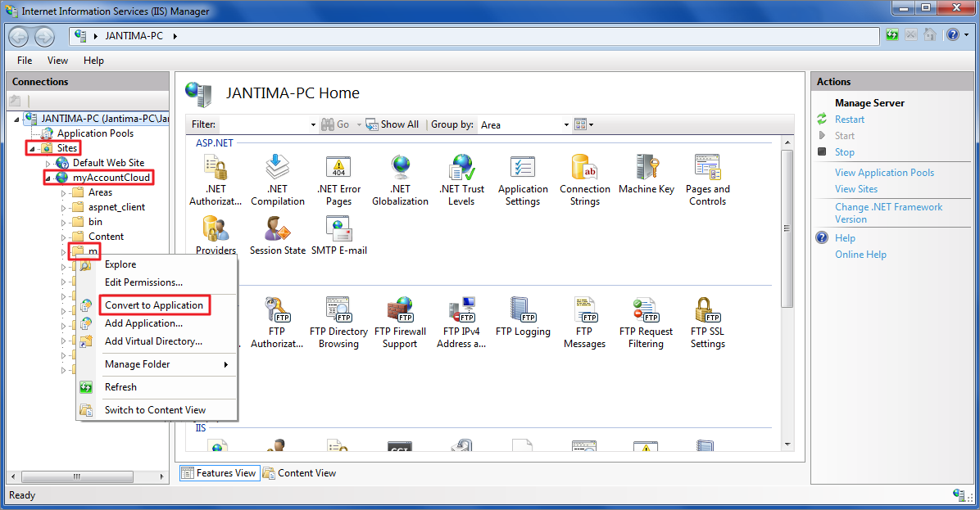Expand the aspnet_client folder node arrow
Image resolution: width=980 pixels, height=510 pixels.
(63, 208)
